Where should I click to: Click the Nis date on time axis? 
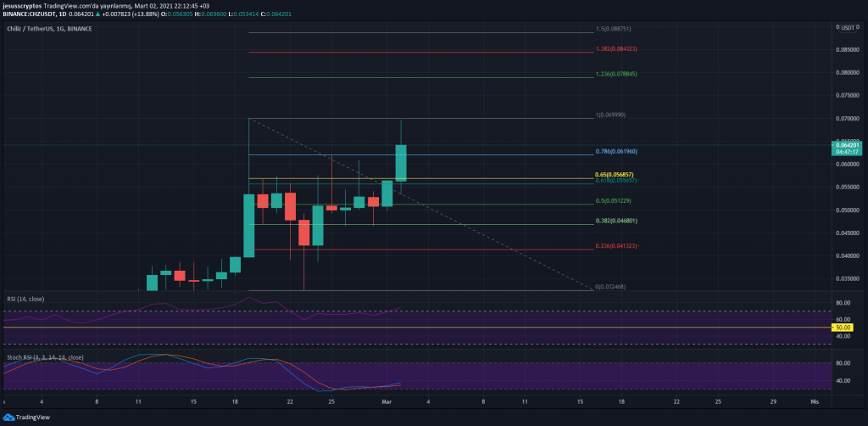click(x=815, y=399)
